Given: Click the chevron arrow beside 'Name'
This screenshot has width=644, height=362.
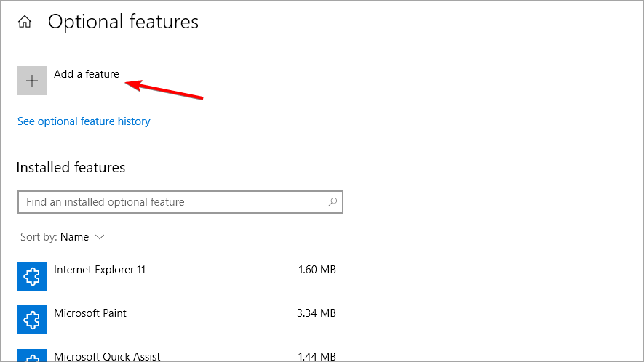Looking at the screenshot, I should 100,237.
